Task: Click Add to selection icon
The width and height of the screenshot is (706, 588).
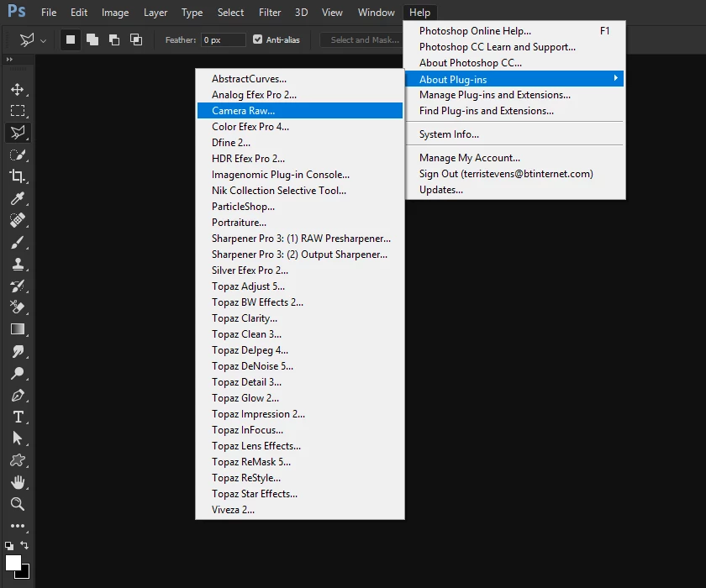Action: 92,39
